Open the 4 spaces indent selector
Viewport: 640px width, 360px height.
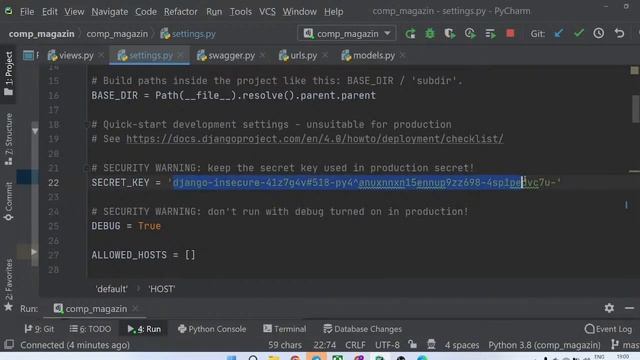tap(462, 345)
